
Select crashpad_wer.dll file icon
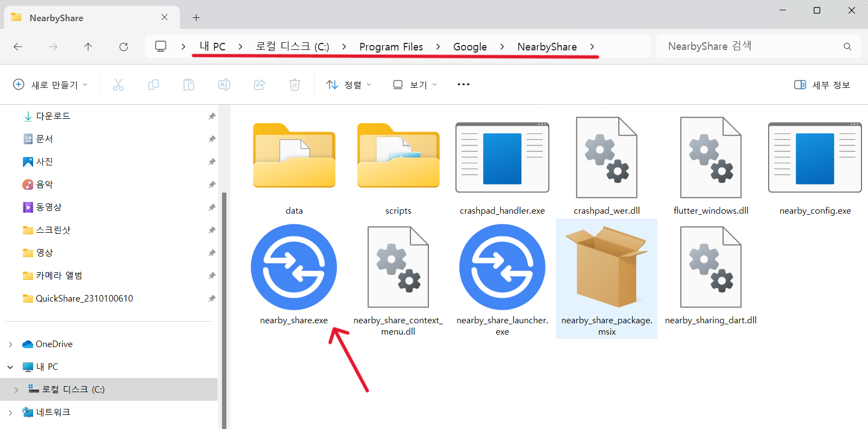point(607,157)
